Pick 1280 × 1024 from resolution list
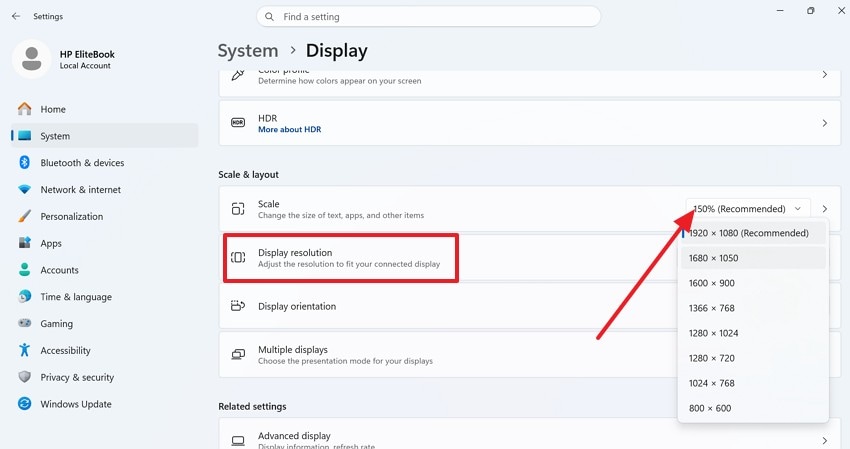850x449 pixels. (x=754, y=333)
